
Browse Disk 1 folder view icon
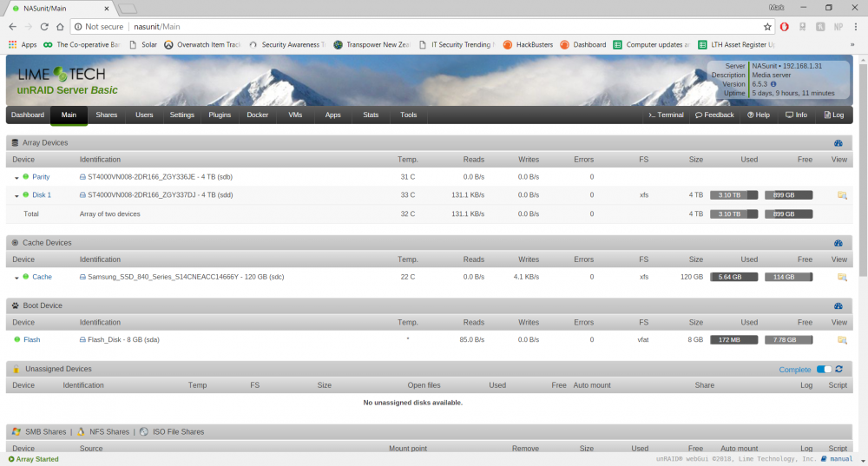coord(842,194)
